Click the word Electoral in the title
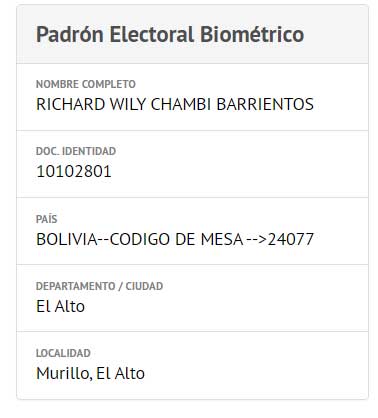The image size is (378, 418). click(x=152, y=34)
